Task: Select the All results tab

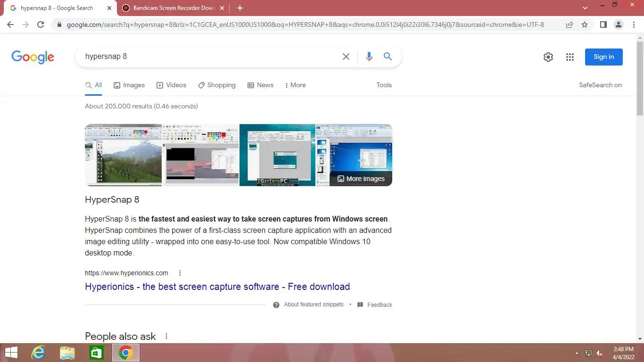Action: click(93, 85)
